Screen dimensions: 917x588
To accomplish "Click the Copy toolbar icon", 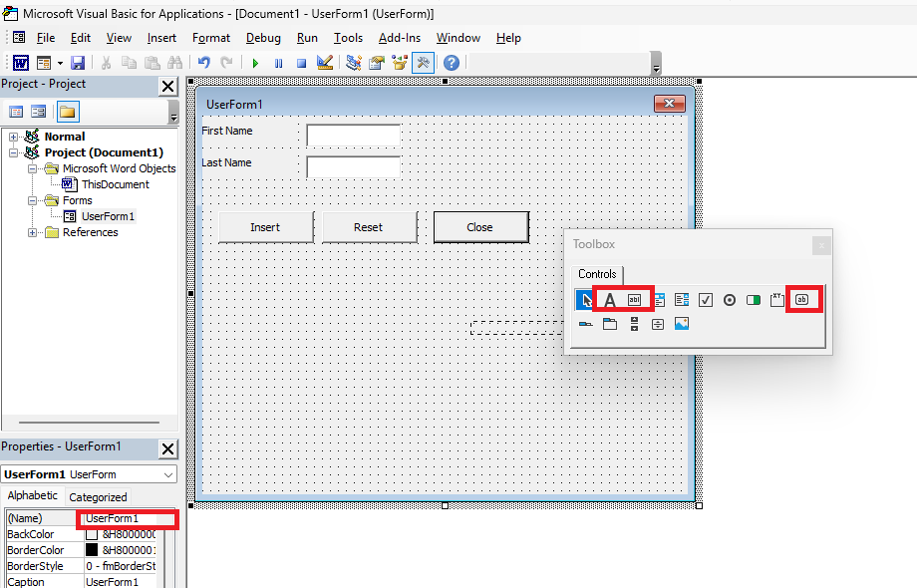I will point(129,63).
